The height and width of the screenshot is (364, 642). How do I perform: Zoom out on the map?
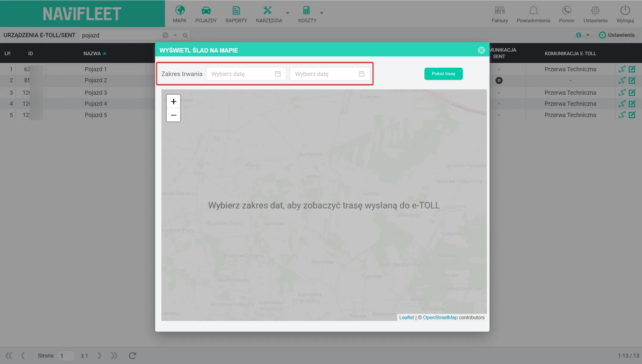point(174,115)
